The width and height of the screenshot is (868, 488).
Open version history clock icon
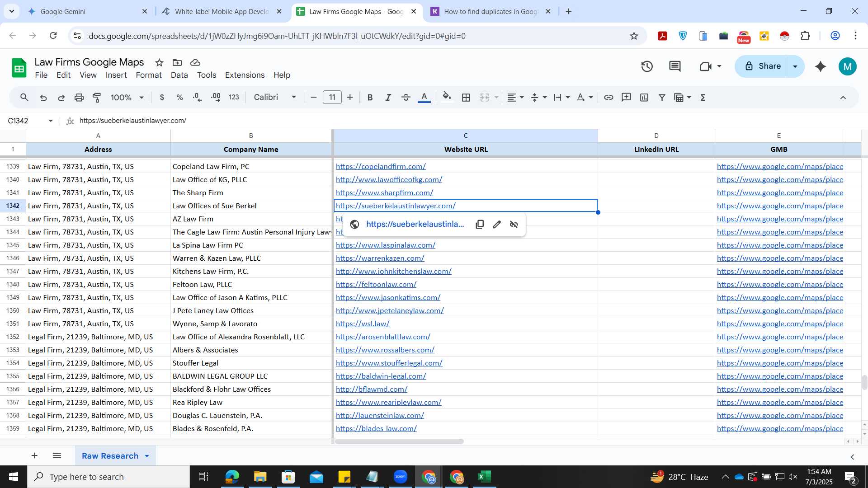pos(647,66)
